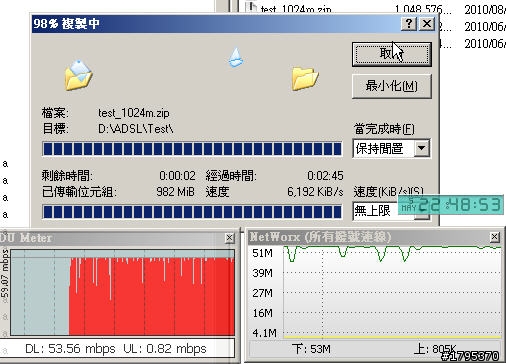
Task: Click the 27M axis label in NetWorx
Action: [x=262, y=293]
